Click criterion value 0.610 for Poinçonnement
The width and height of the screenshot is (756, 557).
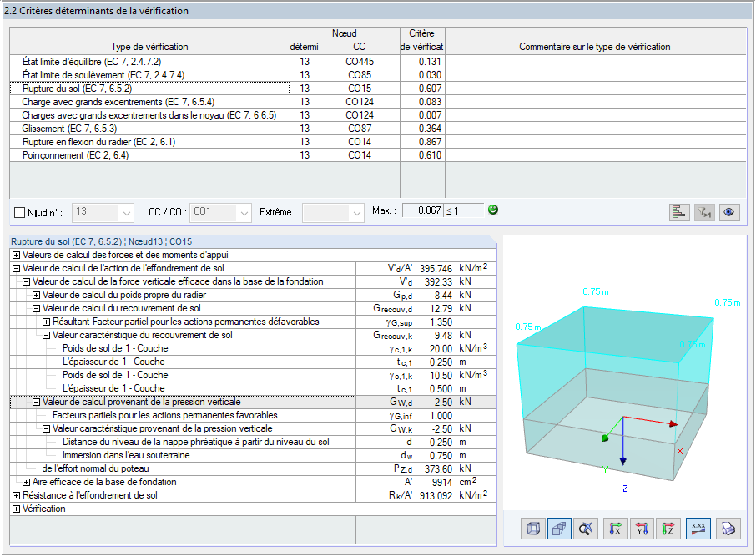click(422, 155)
